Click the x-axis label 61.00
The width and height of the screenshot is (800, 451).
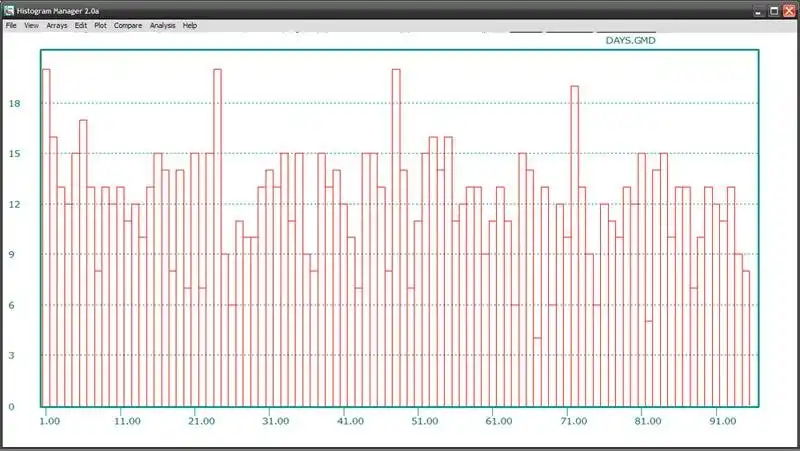pyautogui.click(x=499, y=421)
